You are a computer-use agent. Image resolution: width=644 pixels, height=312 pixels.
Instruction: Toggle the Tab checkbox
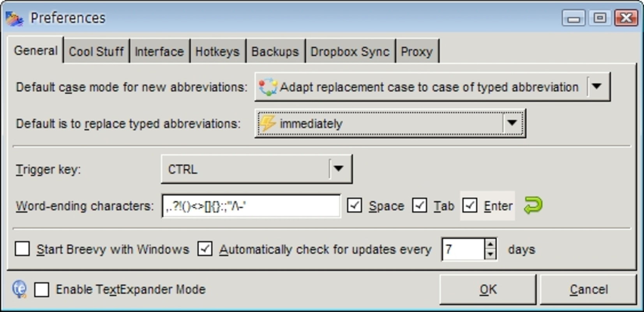(x=419, y=205)
